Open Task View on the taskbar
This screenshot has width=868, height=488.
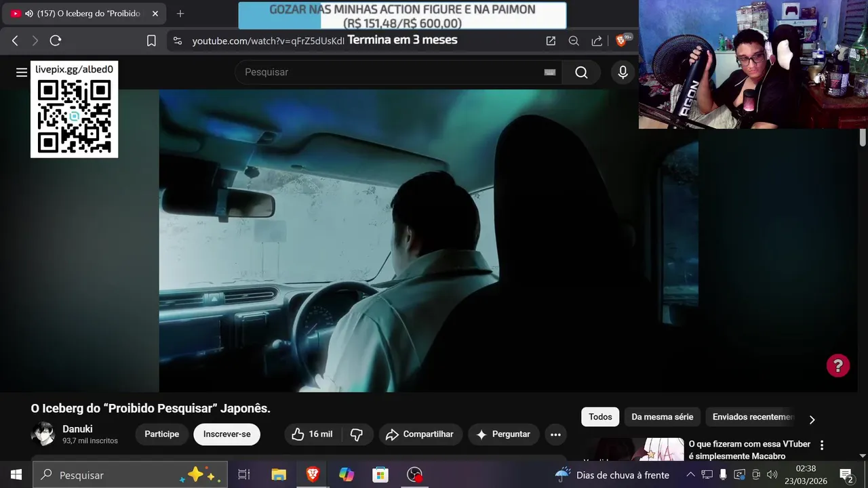pos(244,474)
